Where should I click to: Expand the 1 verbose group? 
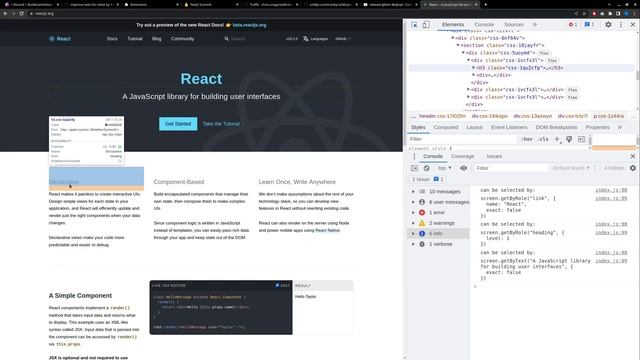[x=413, y=244]
